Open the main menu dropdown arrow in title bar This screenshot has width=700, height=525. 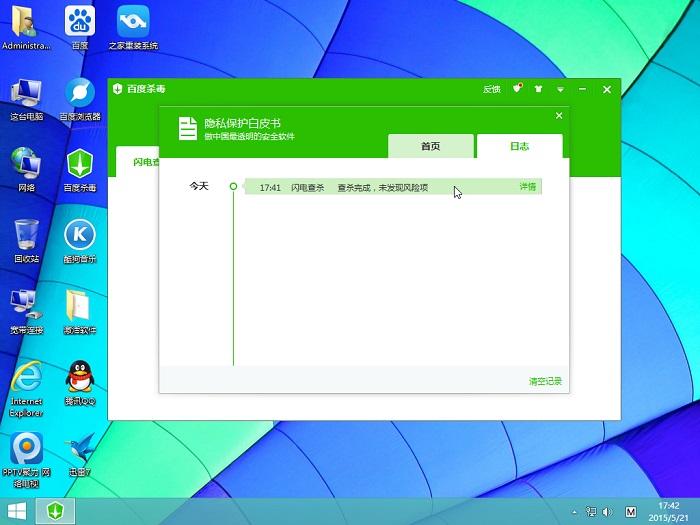tap(560, 90)
